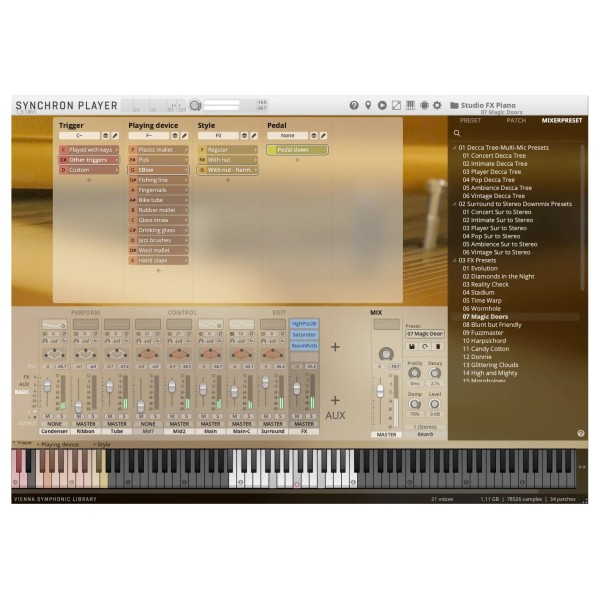600x600 pixels.
Task: Collapse the 01 Decca Tree-Multi-Mic Presets folder
Action: tap(454, 148)
